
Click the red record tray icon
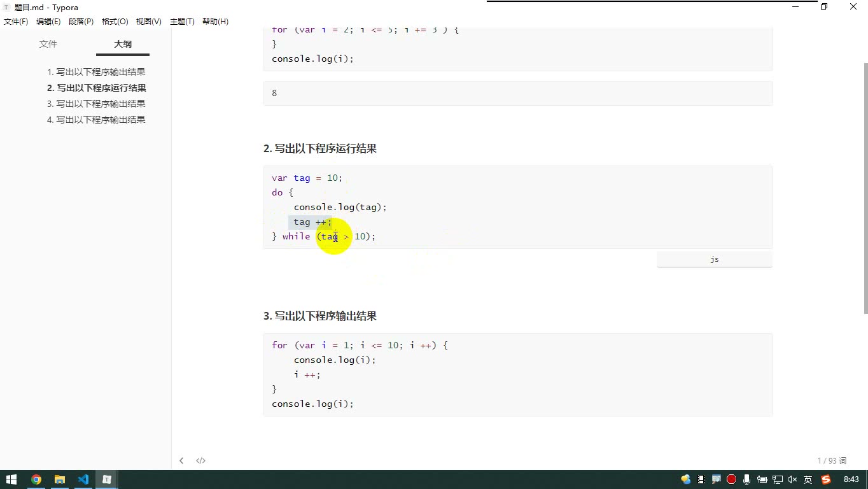[731, 479]
